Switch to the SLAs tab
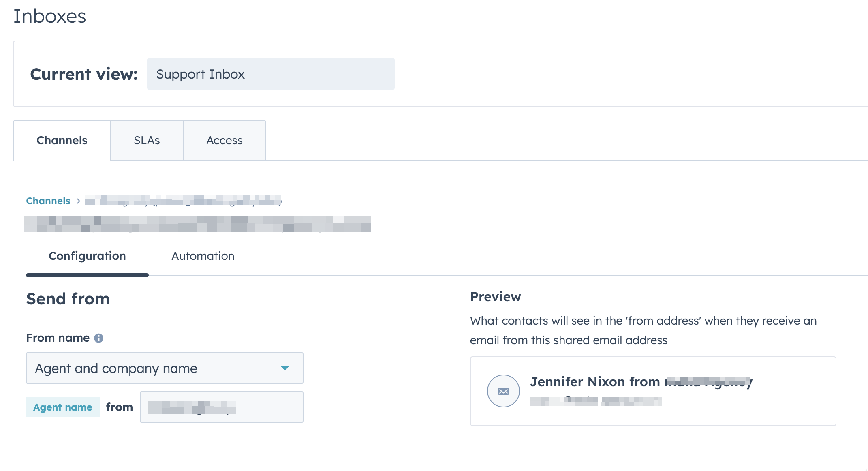 147,140
